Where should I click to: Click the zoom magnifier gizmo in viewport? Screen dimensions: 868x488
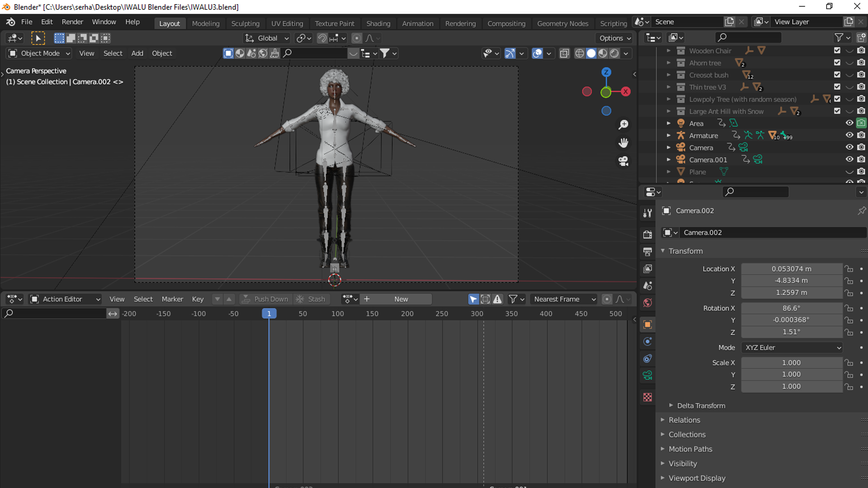(623, 125)
